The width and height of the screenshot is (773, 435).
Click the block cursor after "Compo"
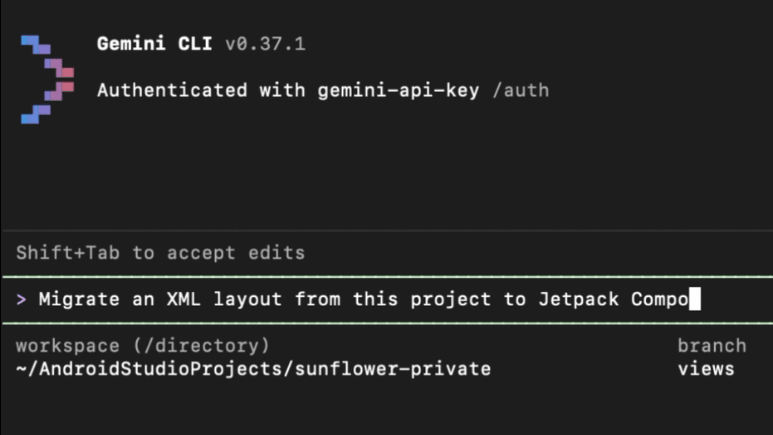tap(695, 299)
